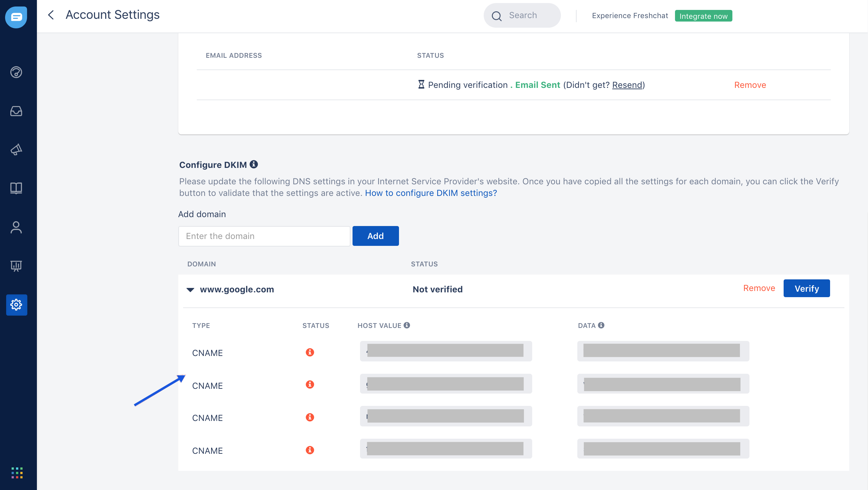Open the inbox icon in sidebar
This screenshot has height=490, width=868.
(x=16, y=111)
